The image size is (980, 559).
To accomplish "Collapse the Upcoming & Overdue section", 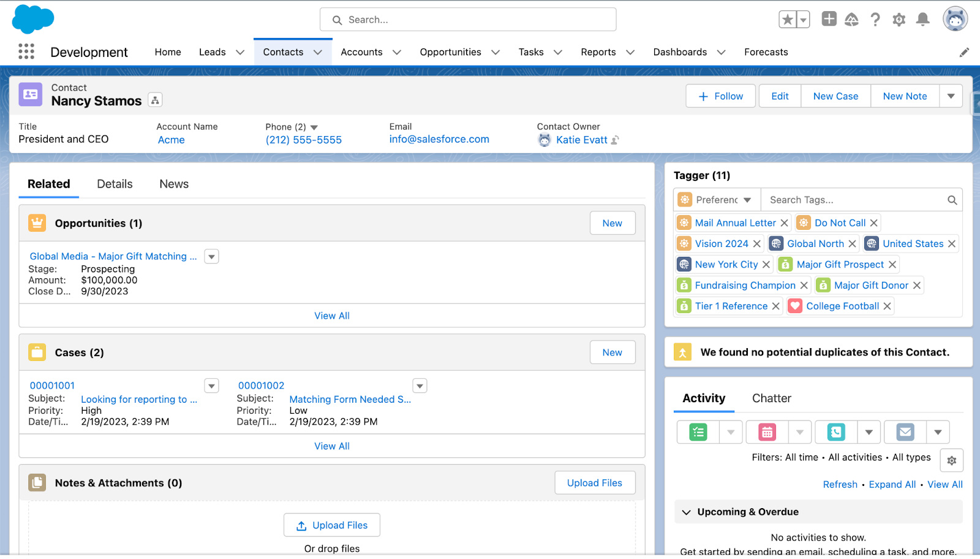I will point(687,512).
